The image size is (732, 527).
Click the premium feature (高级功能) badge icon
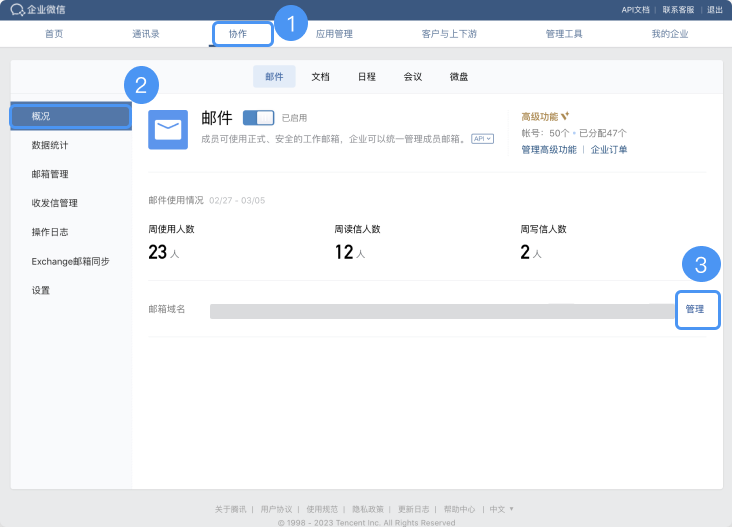pyautogui.click(x=565, y=116)
